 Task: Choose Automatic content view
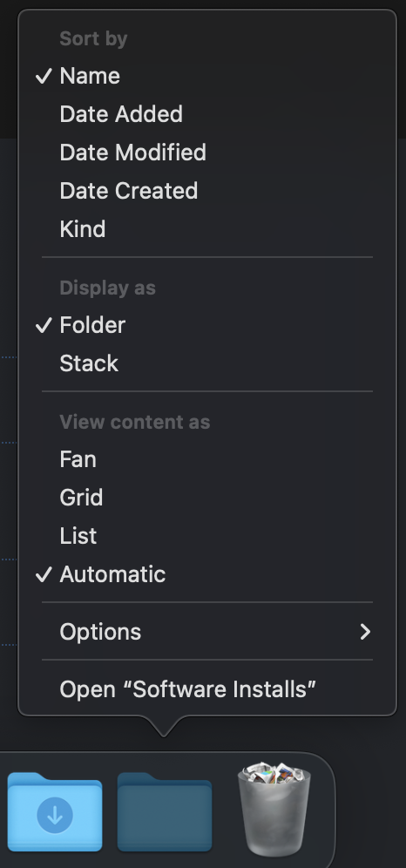207,574
